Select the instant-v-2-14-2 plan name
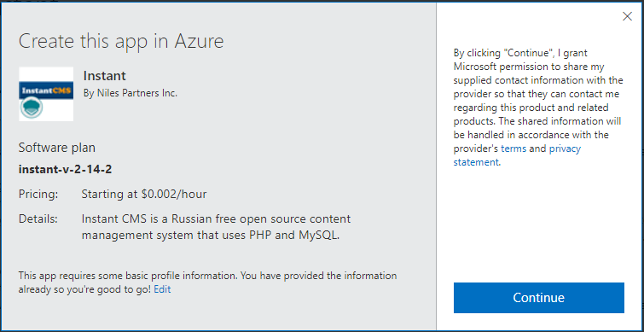 click(65, 169)
